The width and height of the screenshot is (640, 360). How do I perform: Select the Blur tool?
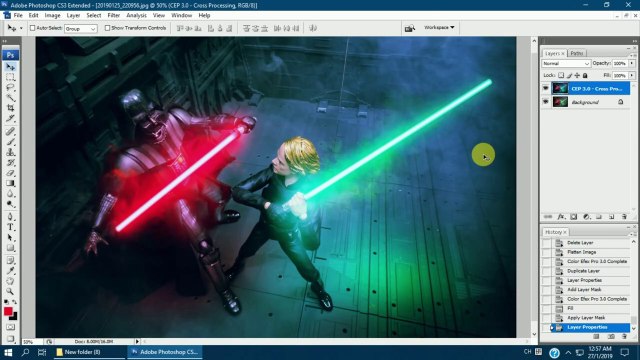pyautogui.click(x=10, y=193)
